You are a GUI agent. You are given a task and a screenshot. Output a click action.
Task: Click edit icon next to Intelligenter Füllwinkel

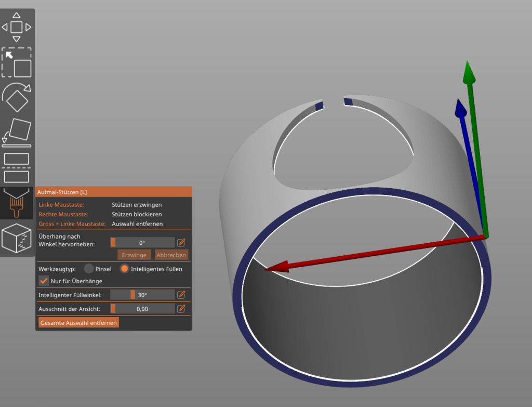[181, 295]
